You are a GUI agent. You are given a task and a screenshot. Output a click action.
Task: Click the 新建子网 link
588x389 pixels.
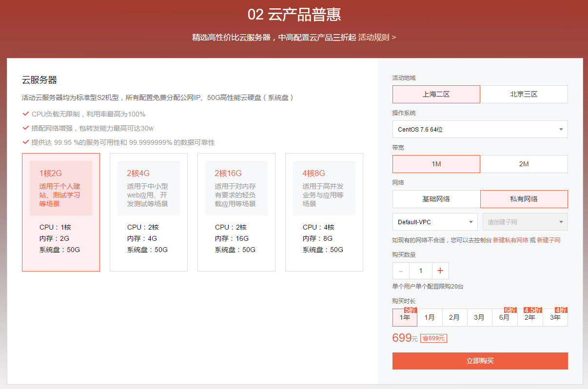pyautogui.click(x=549, y=240)
